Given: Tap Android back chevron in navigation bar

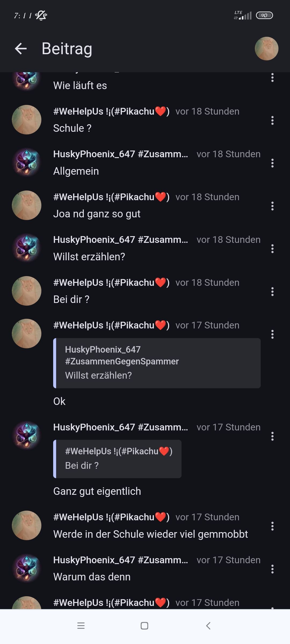Looking at the screenshot, I should click(x=208, y=626).
